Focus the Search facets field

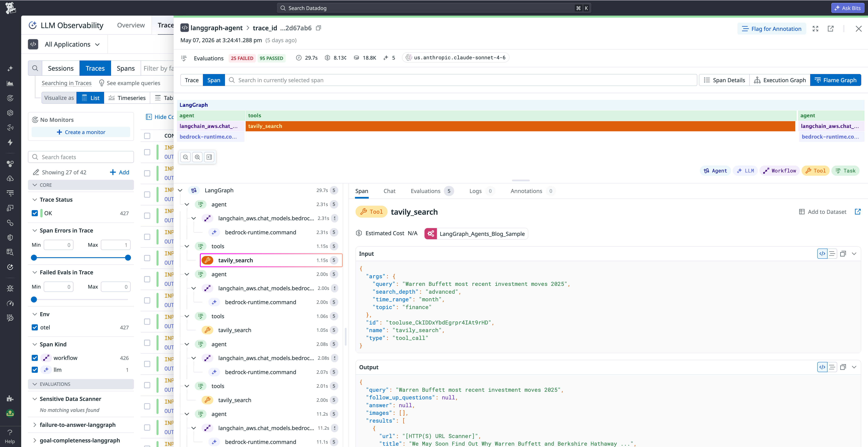[x=81, y=157]
